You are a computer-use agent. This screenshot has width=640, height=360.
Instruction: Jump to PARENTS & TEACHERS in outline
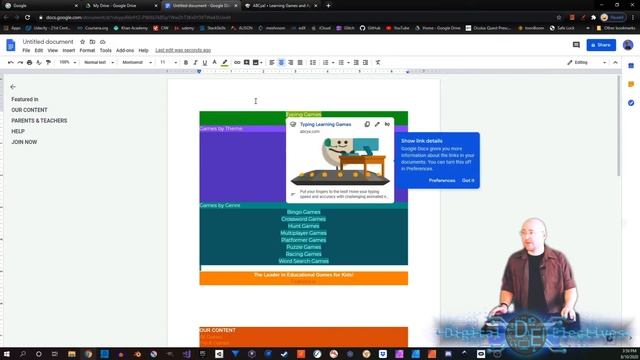[x=39, y=121]
